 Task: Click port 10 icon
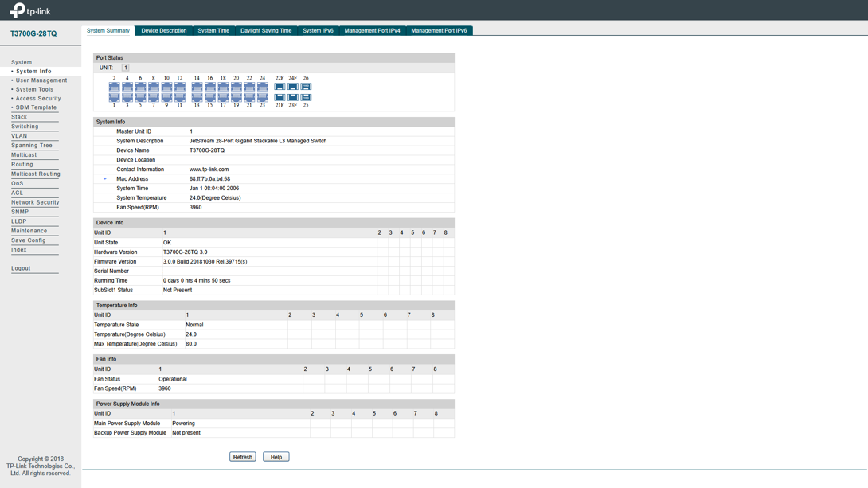click(x=166, y=87)
